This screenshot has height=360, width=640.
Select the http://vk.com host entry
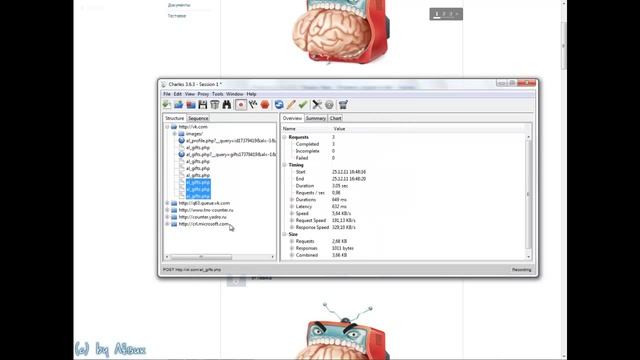click(193, 127)
